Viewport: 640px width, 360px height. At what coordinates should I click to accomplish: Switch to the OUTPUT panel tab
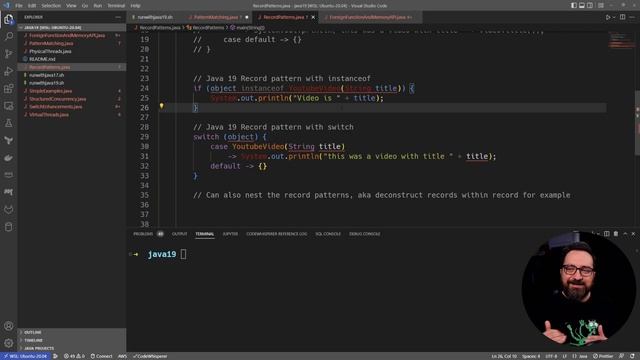179,234
